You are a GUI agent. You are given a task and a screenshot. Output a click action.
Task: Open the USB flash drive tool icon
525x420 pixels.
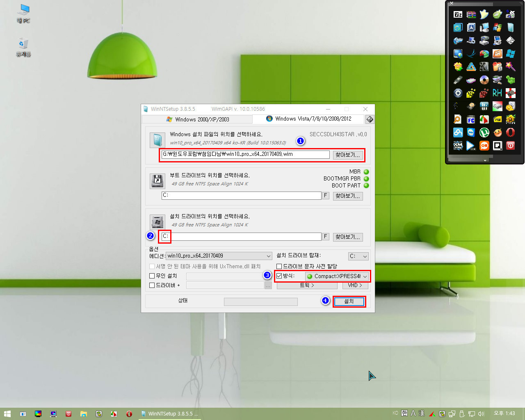[458, 80]
